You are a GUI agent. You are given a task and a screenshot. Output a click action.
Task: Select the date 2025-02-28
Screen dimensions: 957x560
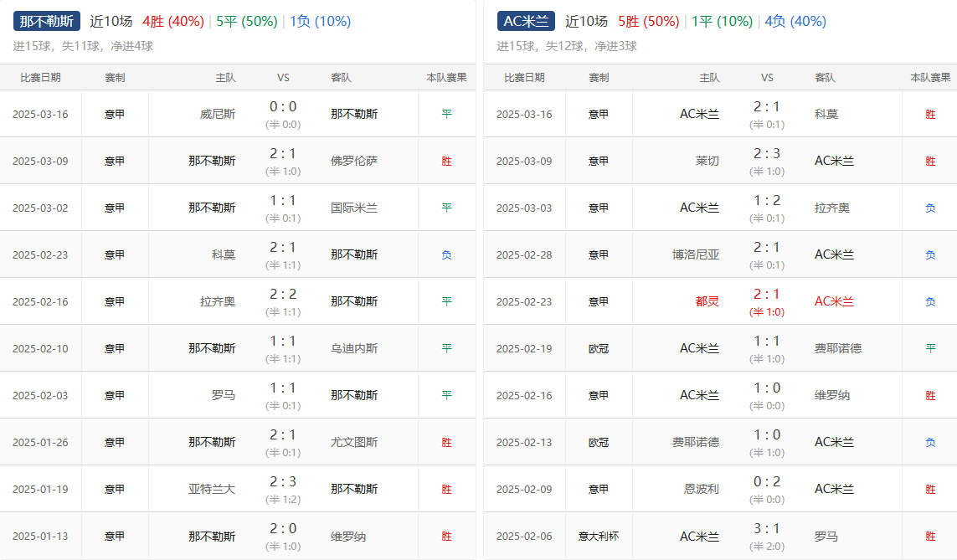[524, 255]
